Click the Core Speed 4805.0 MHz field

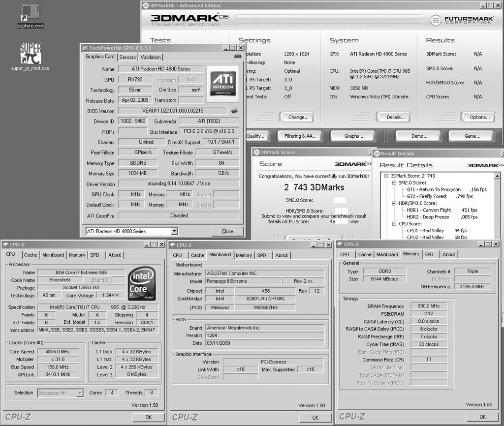pyautogui.click(x=58, y=351)
